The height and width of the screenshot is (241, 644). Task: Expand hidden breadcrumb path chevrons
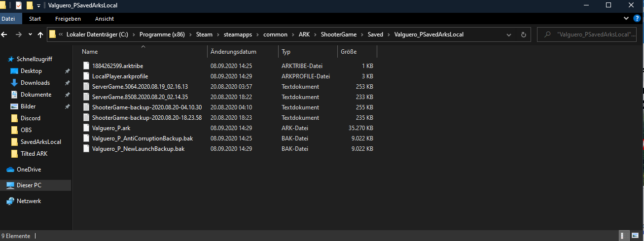(61, 34)
